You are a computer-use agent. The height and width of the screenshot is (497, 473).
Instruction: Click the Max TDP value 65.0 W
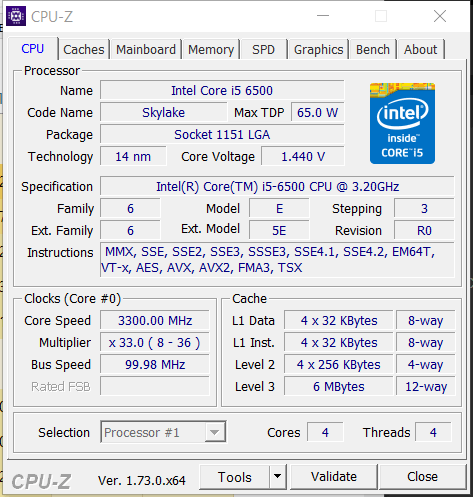317,112
